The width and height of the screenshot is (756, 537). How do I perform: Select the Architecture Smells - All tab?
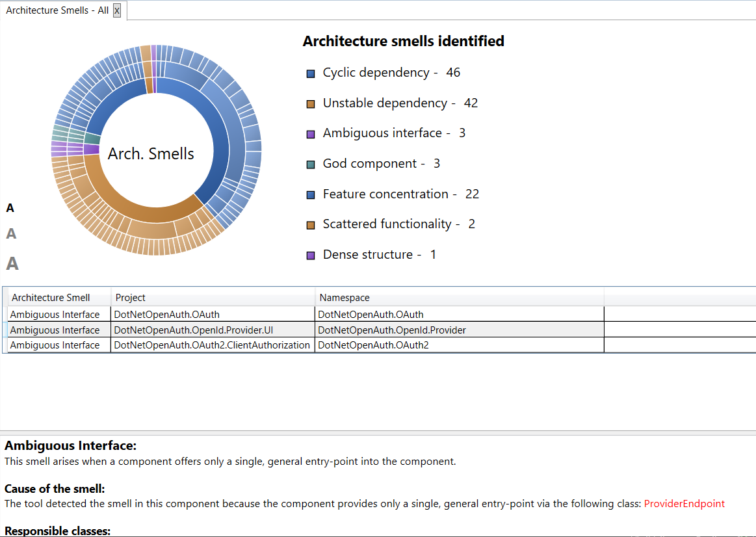click(57, 10)
